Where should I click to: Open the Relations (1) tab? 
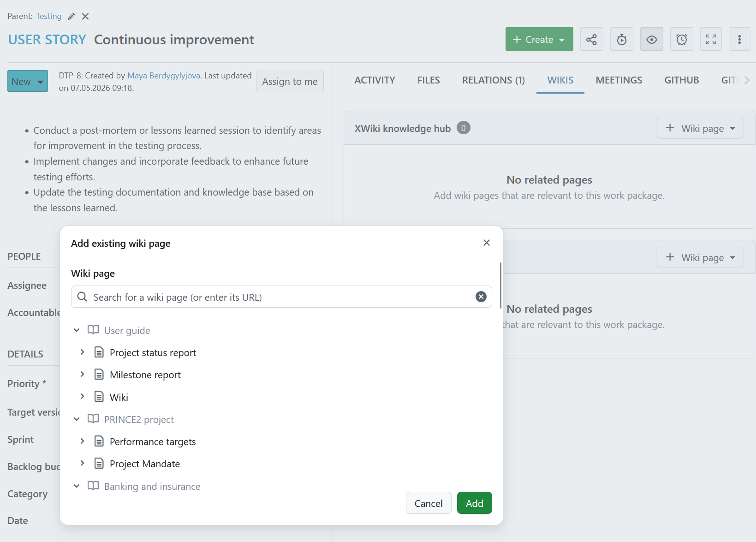click(x=494, y=80)
